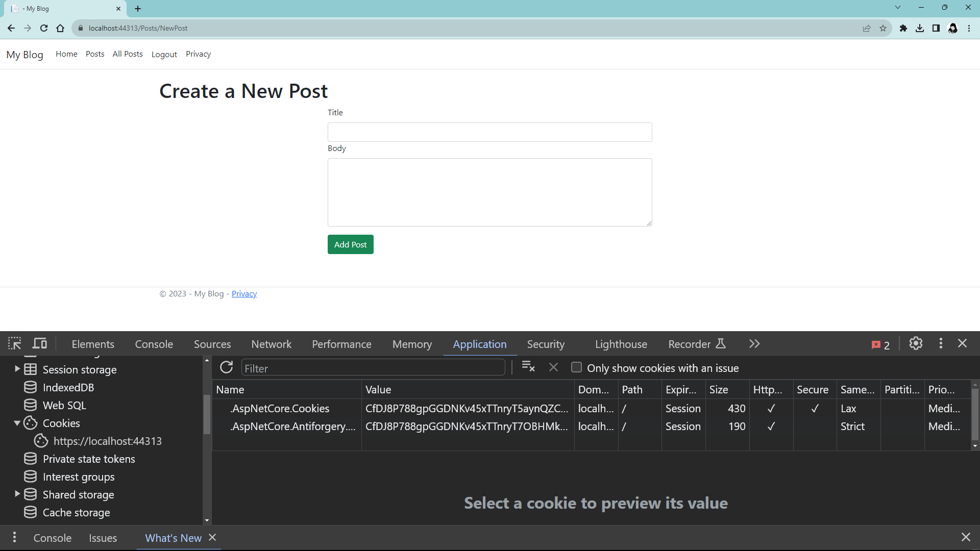Screen dimensions: 980x551
Task: Click the inspect element icon in DevTools
Action: (13, 343)
